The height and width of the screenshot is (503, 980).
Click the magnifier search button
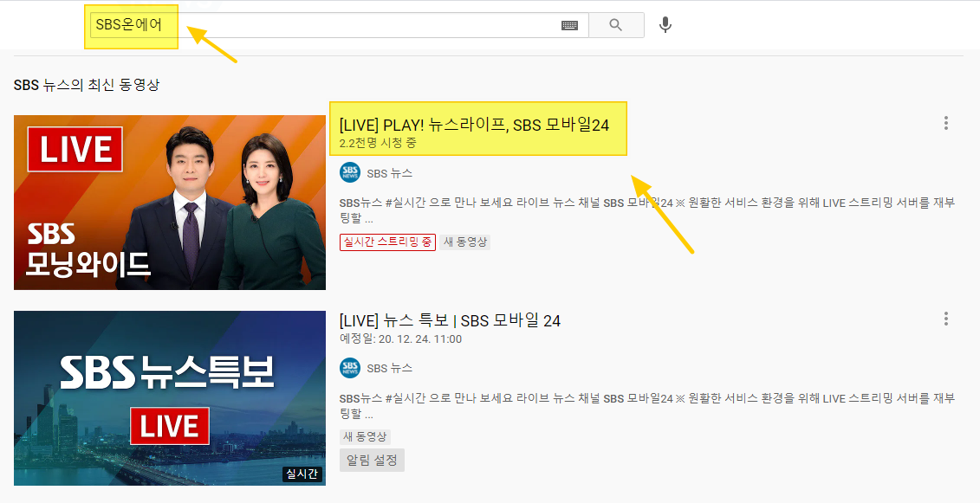(x=616, y=25)
